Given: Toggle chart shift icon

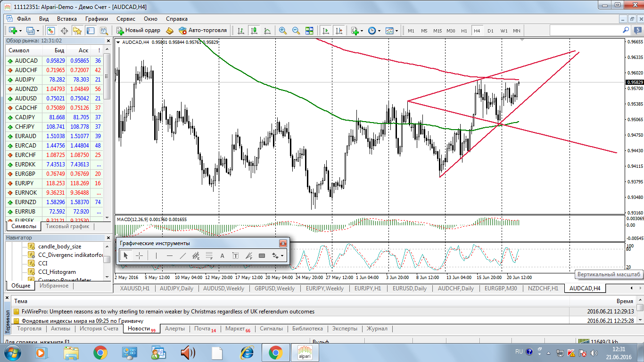Looking at the screenshot, I should [339, 31].
